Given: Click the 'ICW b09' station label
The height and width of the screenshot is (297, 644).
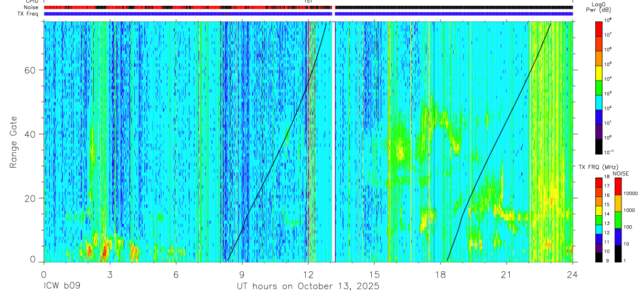Looking at the screenshot, I should 62,287.
